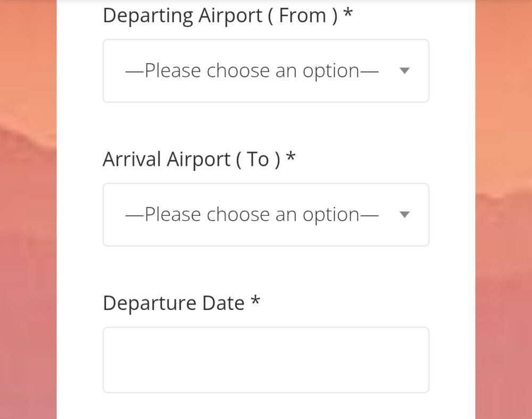This screenshot has width=532, height=419.
Task: Click required asterisk beside Departure Date label
Action: [255, 300]
